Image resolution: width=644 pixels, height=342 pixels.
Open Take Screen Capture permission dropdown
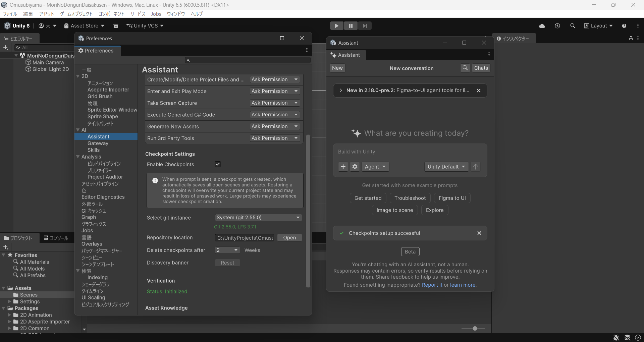(x=275, y=103)
